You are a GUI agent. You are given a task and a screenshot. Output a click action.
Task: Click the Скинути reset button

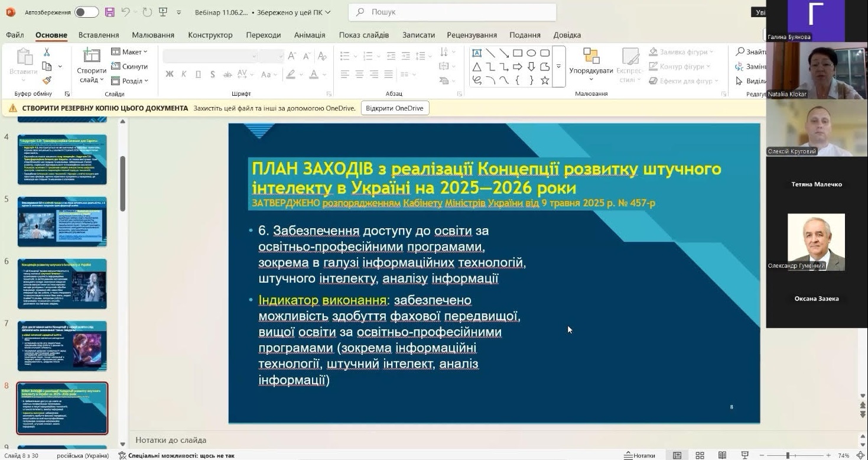pyautogui.click(x=129, y=66)
